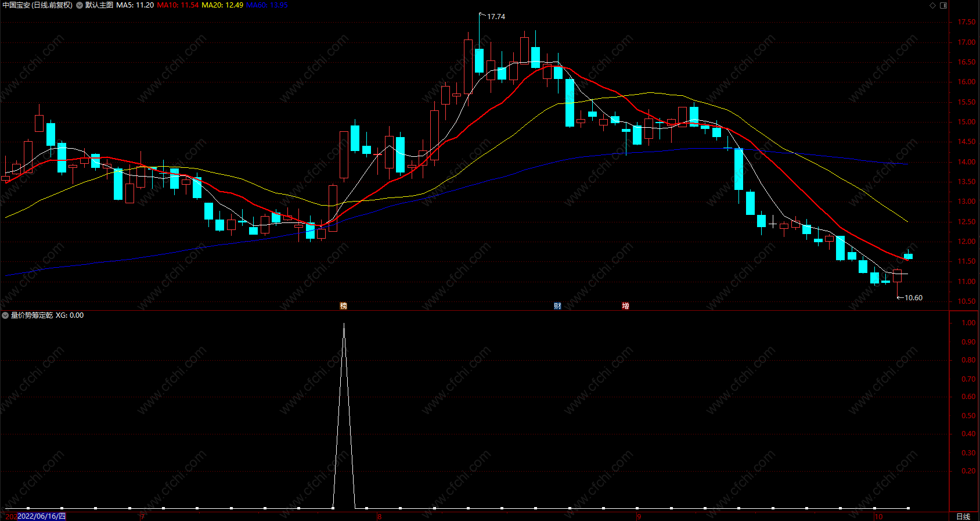The image size is (980, 521).
Task: Expand the 量价势筹定乾 sub-indicator dropdown arrow
Action: tap(5, 315)
